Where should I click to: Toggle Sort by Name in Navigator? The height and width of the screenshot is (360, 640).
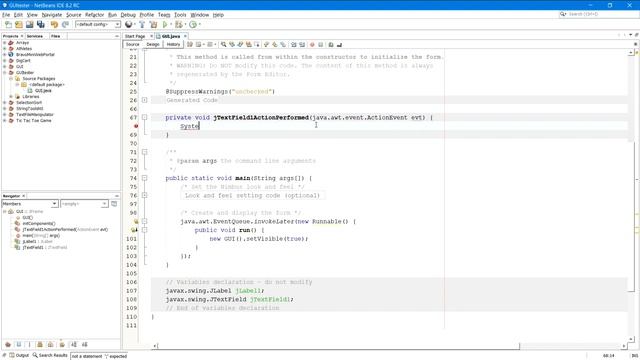tap(73, 344)
